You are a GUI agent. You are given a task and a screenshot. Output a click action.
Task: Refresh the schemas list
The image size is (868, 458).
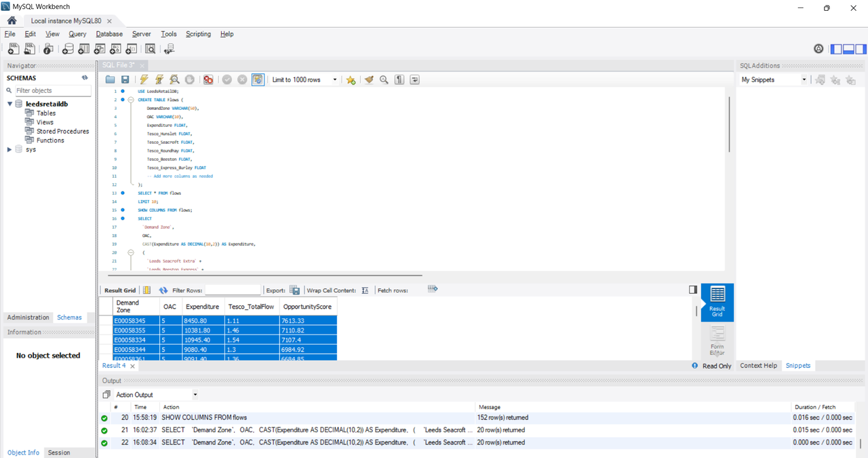(85, 78)
